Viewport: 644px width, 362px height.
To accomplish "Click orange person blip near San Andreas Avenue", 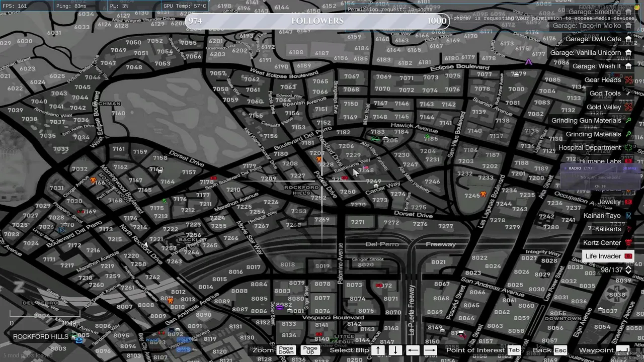I will [x=170, y=300].
